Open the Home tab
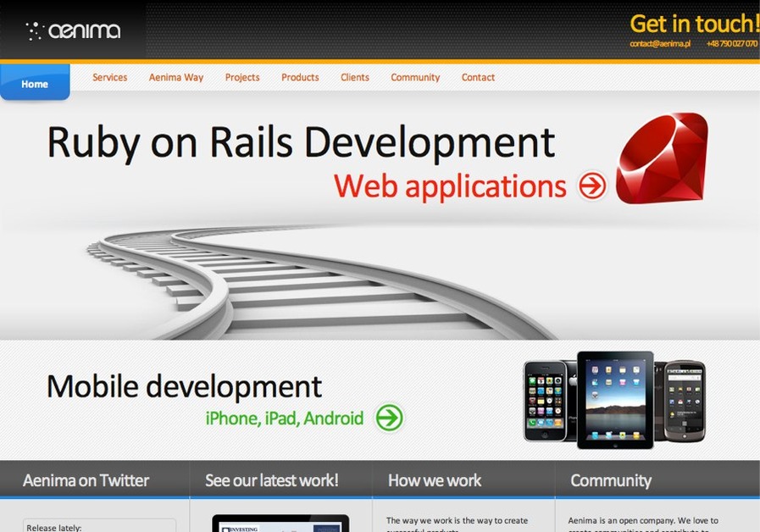The height and width of the screenshot is (532, 760). (x=35, y=82)
